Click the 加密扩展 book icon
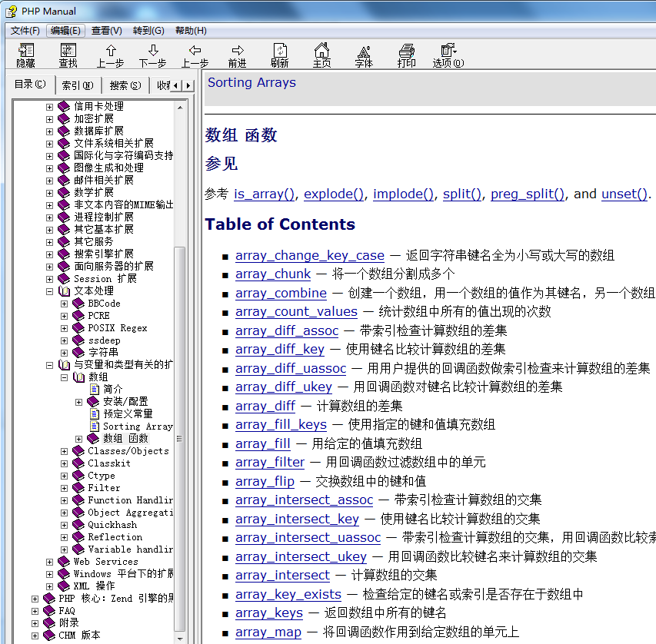Image resolution: width=656 pixels, height=644 pixels. click(x=64, y=119)
